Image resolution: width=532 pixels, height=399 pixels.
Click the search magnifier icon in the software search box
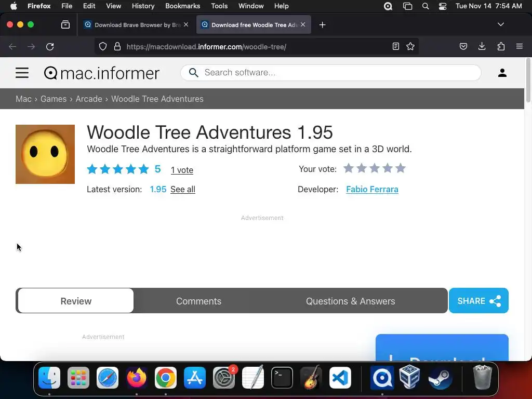(x=193, y=72)
